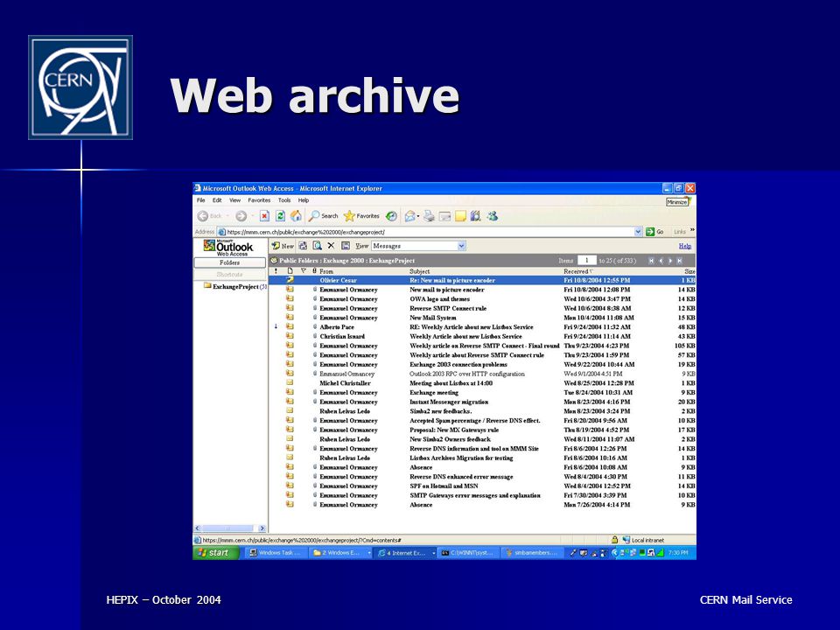The height and width of the screenshot is (630, 840).
Task: Switch to C:\WINNT\syst... taskbar item
Action: click(x=467, y=553)
